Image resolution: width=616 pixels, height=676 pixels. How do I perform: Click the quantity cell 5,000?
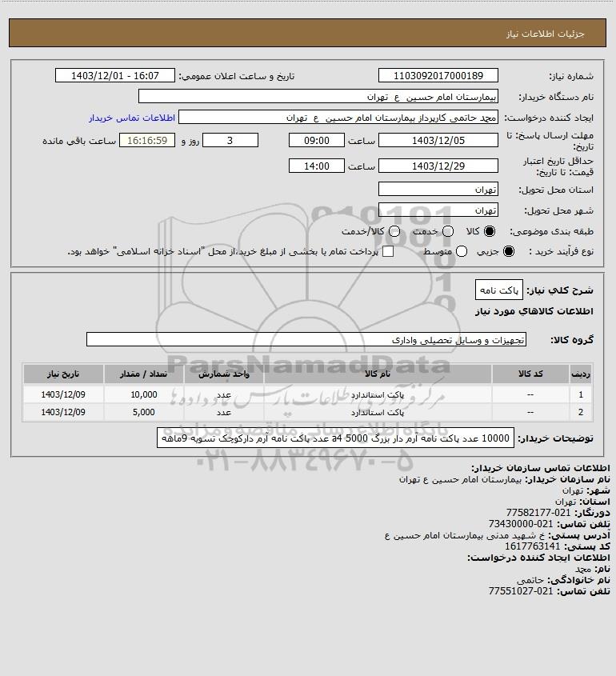pyautogui.click(x=144, y=412)
